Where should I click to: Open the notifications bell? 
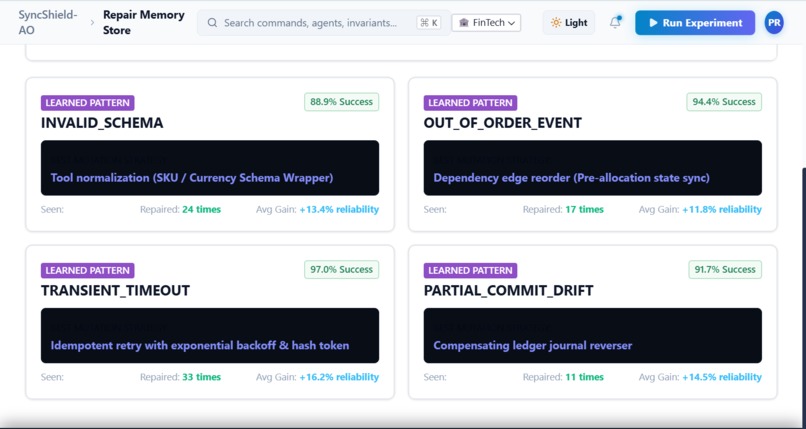615,23
